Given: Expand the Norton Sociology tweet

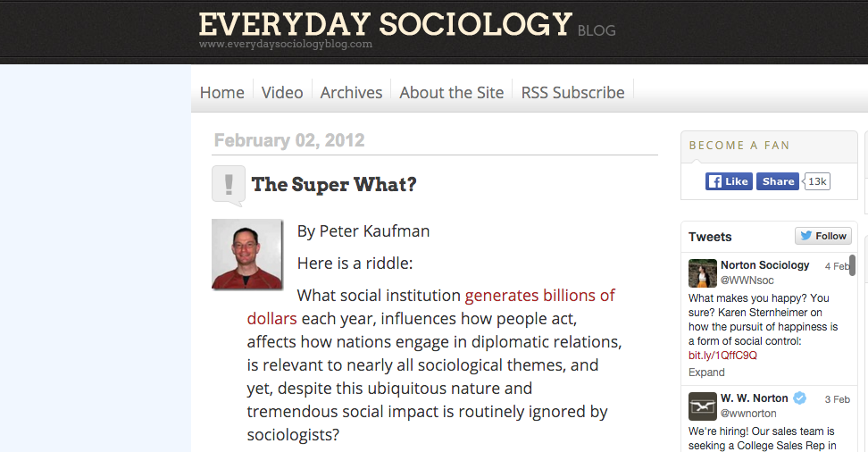Looking at the screenshot, I should coord(706,372).
